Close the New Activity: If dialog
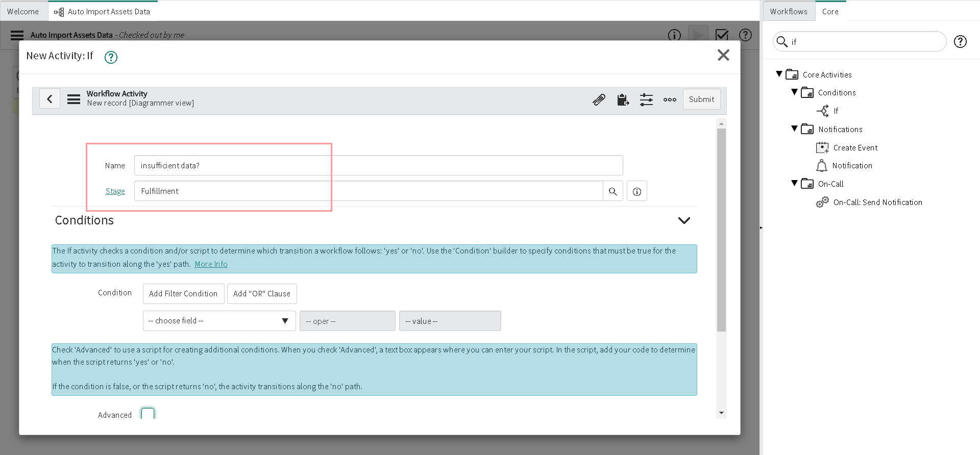Screen dimensions: 980x455 723,55
